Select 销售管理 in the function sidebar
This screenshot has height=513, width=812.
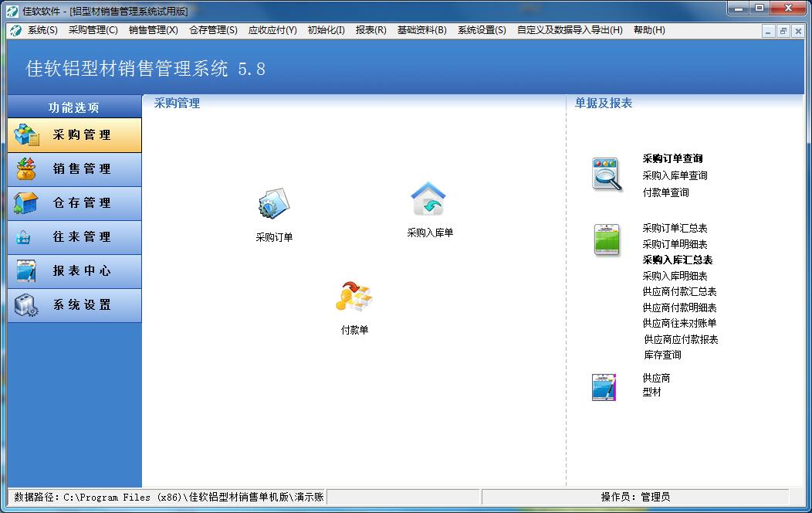pyautogui.click(x=75, y=169)
